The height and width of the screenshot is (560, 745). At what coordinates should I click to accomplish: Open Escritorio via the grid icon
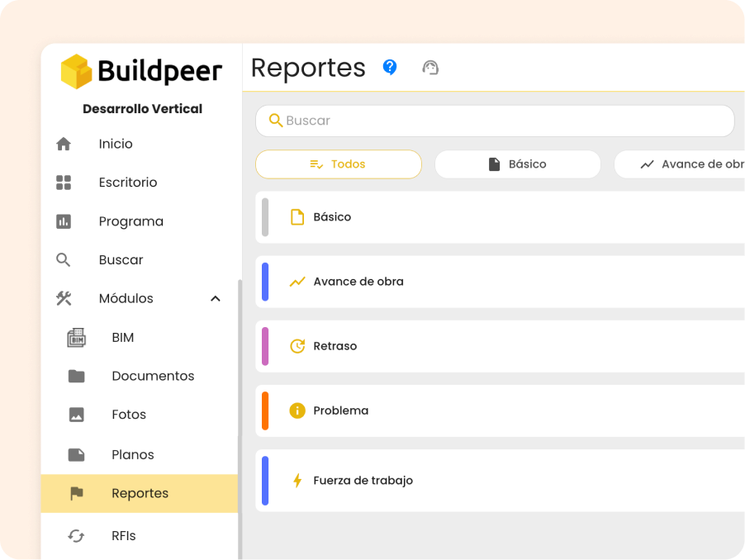click(64, 182)
